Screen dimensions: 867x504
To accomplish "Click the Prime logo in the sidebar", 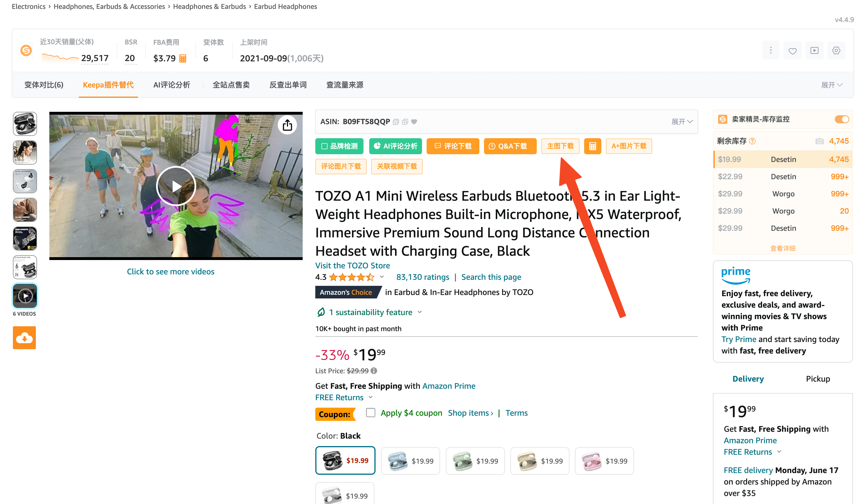I will (x=736, y=275).
